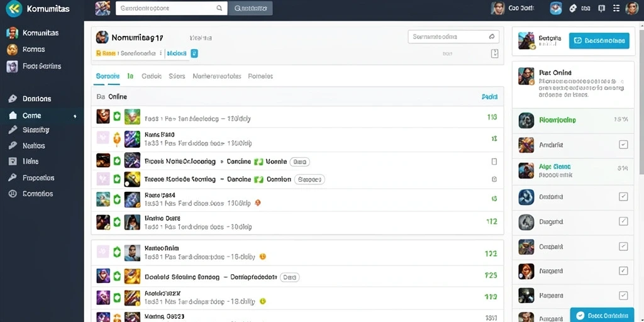Click the share arrow in community search field
644x322 pixels.
[492, 36]
